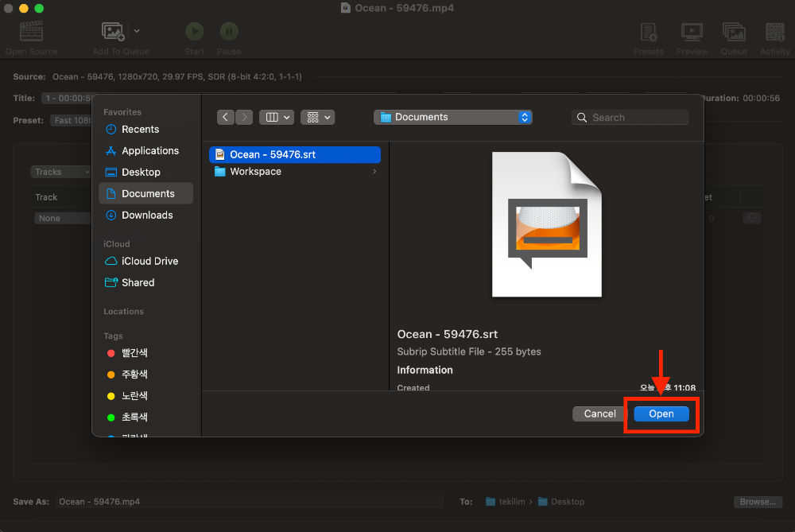
Task: Open the Title popup in HandBrake
Action: click(x=68, y=98)
